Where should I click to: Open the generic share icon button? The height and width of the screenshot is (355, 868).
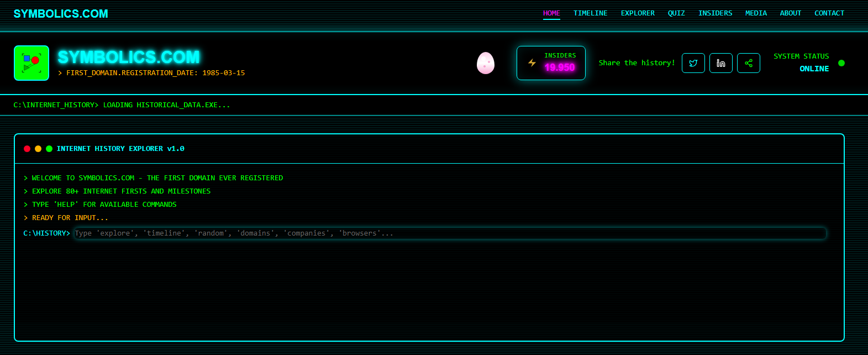coord(749,63)
